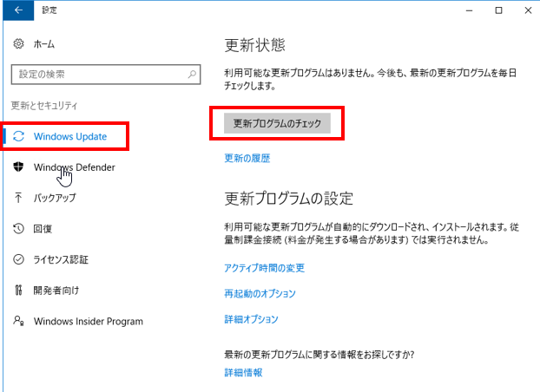
Task: Click the back arrow in title bar
Action: click(18, 10)
